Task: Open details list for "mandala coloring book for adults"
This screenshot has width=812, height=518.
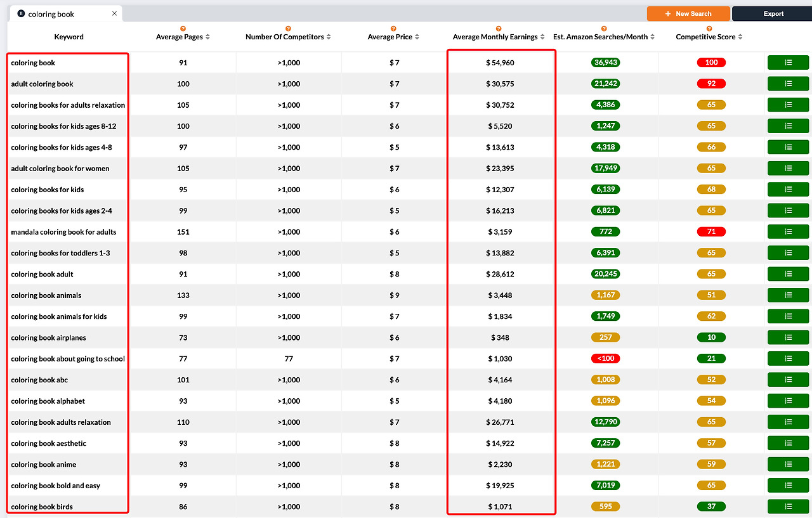Action: (788, 231)
